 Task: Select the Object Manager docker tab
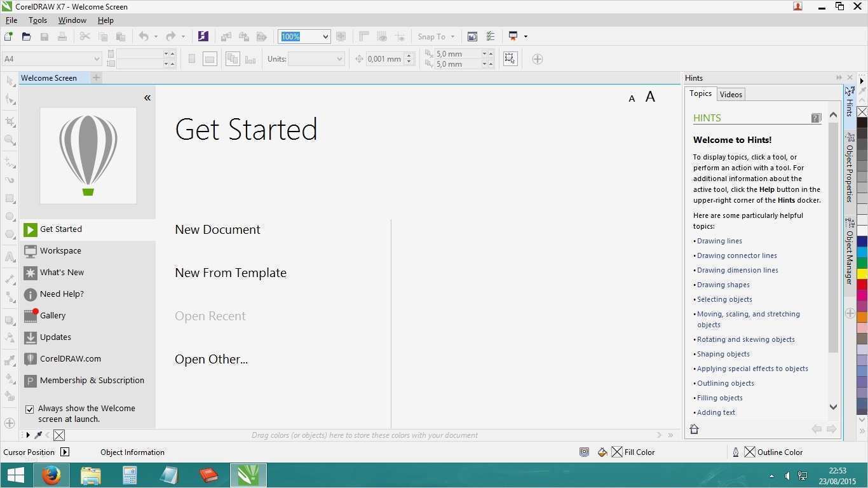pyautogui.click(x=850, y=252)
